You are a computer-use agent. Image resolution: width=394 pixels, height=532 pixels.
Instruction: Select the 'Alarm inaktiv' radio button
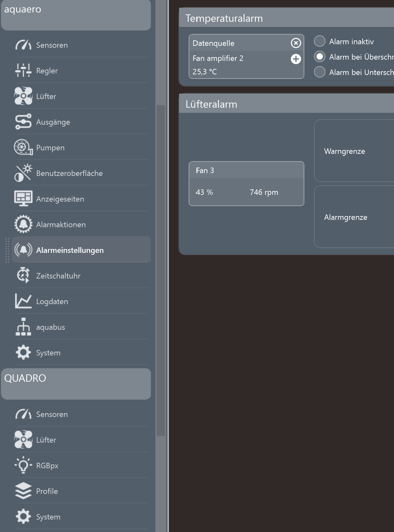(319, 41)
